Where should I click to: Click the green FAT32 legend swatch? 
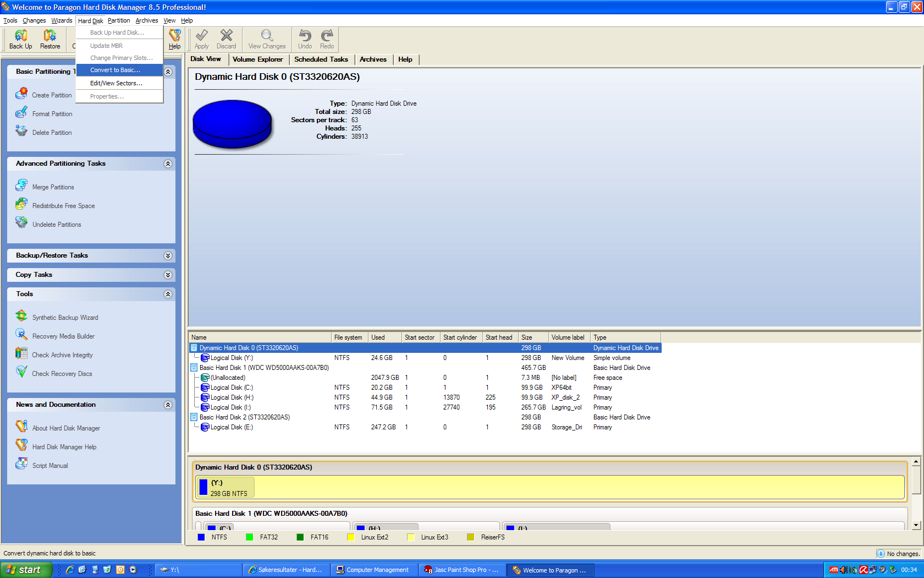(250, 537)
